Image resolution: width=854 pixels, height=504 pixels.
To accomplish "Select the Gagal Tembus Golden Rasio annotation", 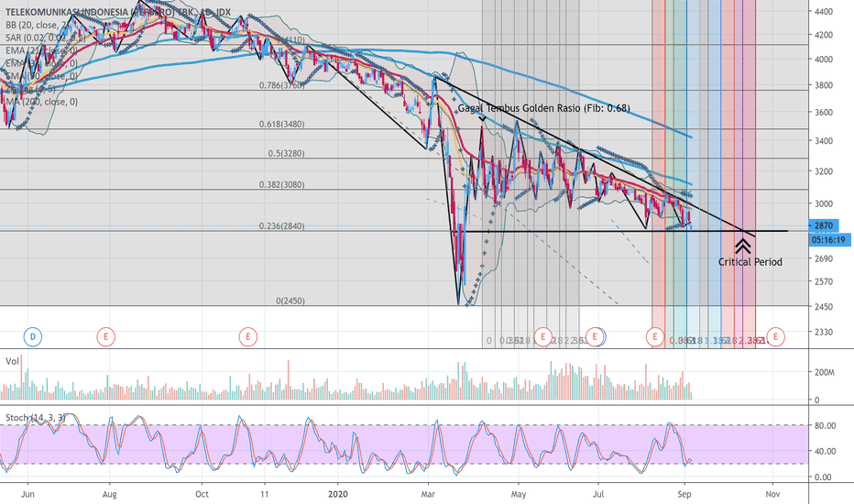I will (543, 108).
